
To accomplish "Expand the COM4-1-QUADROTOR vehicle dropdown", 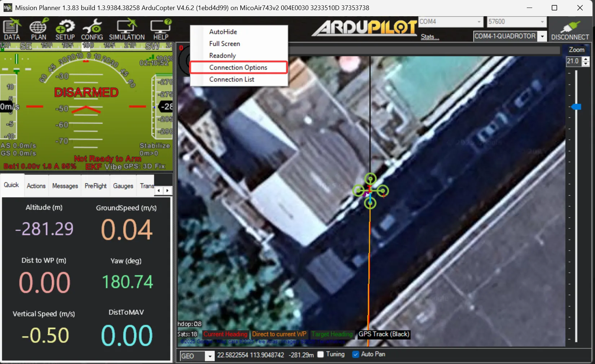I will [x=542, y=36].
